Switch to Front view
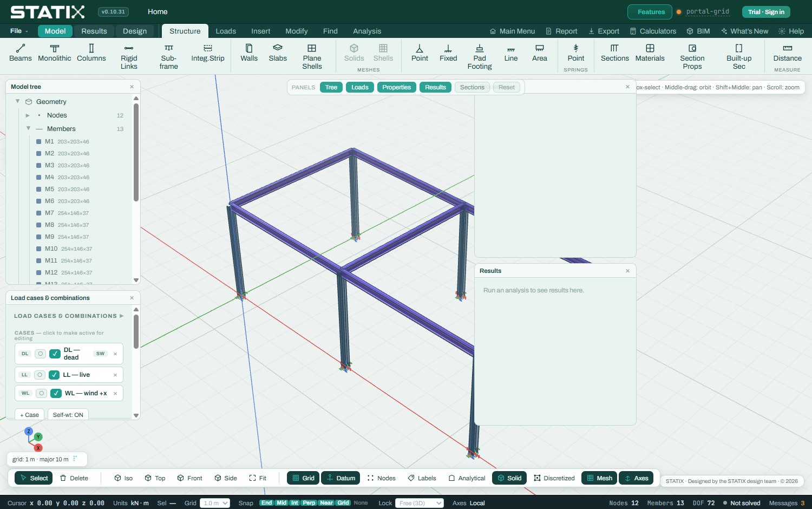This screenshot has width=812, height=509. tap(189, 478)
